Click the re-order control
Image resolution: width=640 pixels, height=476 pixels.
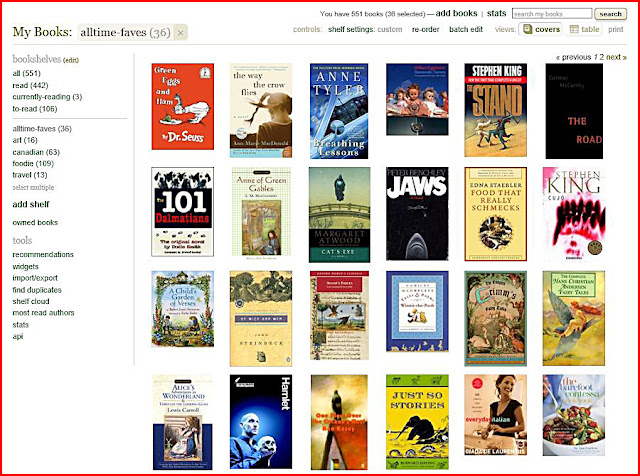(425, 29)
